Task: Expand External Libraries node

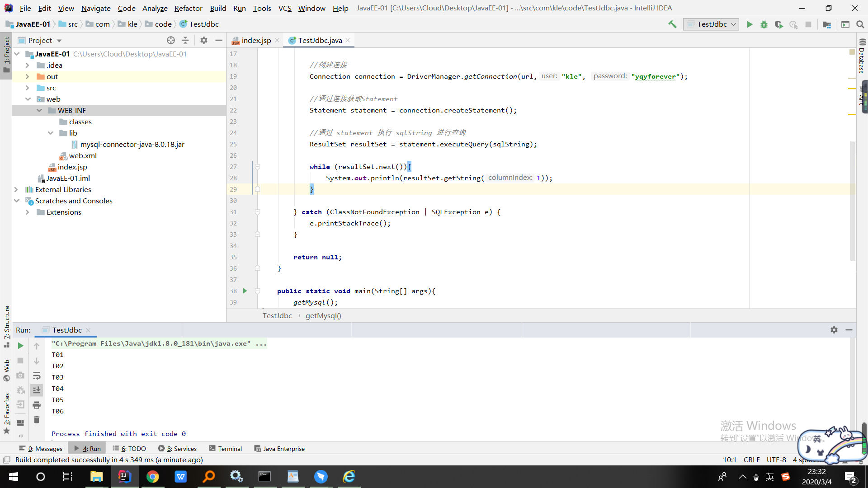Action: pyautogui.click(x=16, y=189)
